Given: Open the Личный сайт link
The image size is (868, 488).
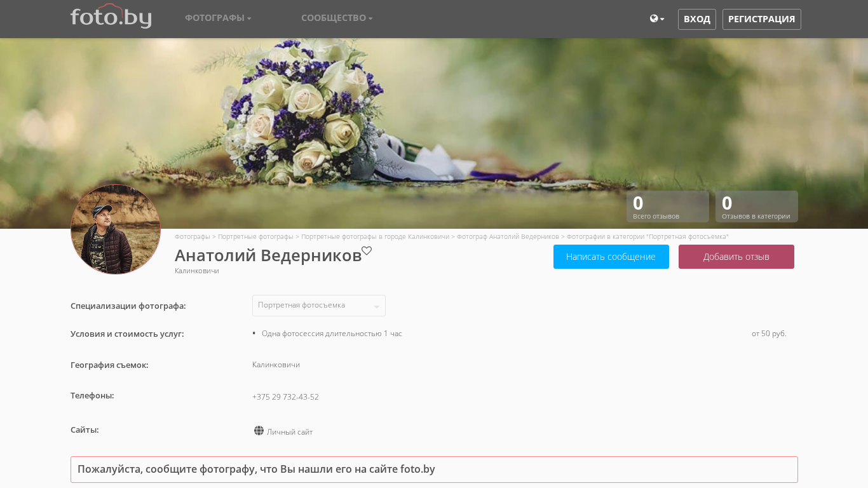Looking at the screenshot, I should (290, 432).
